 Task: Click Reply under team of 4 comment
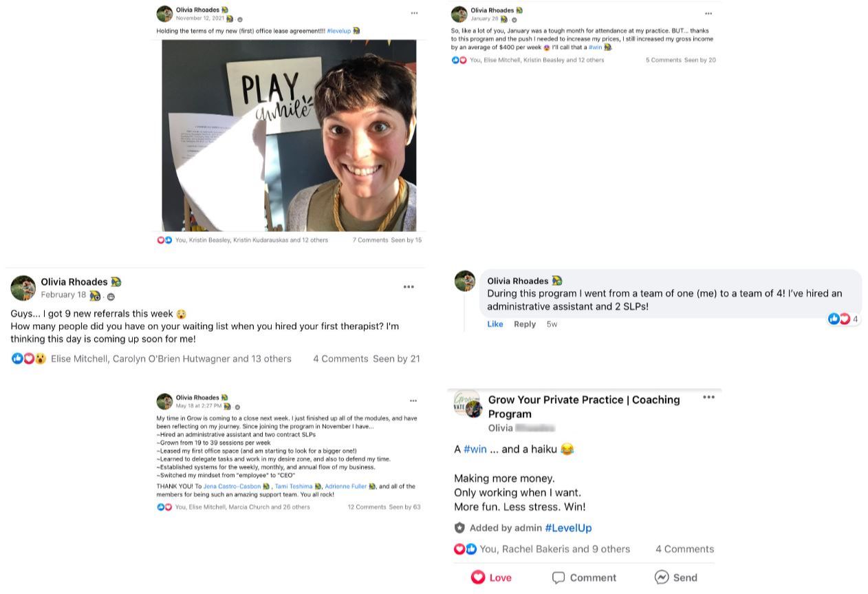point(525,324)
